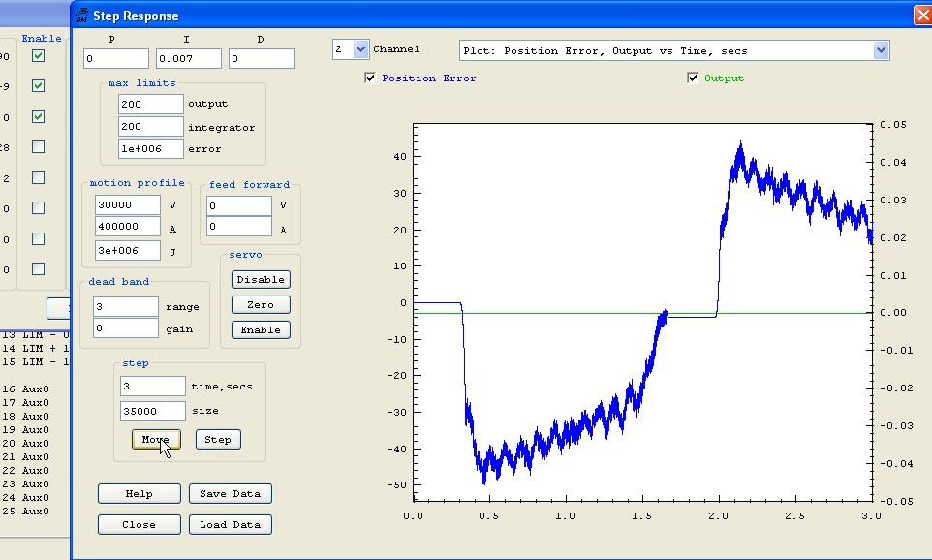Uncheck the first Enable checkbox
The height and width of the screenshot is (560, 932).
38,56
